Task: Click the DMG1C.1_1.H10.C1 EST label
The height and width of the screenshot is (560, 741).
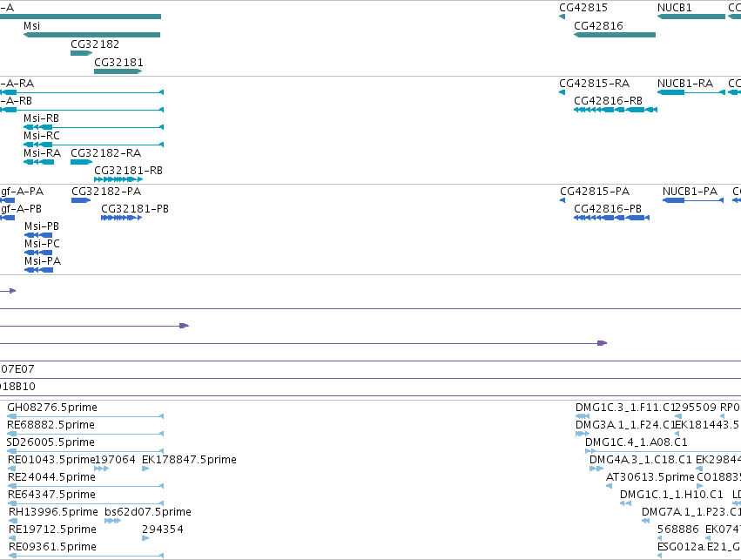Action: 671,495
